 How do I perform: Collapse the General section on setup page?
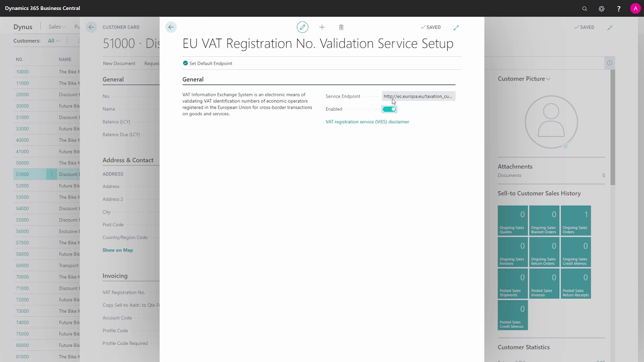[193, 79]
